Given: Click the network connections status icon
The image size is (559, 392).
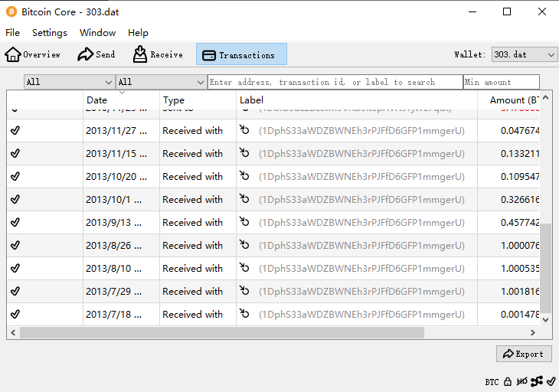Looking at the screenshot, I should point(536,381).
